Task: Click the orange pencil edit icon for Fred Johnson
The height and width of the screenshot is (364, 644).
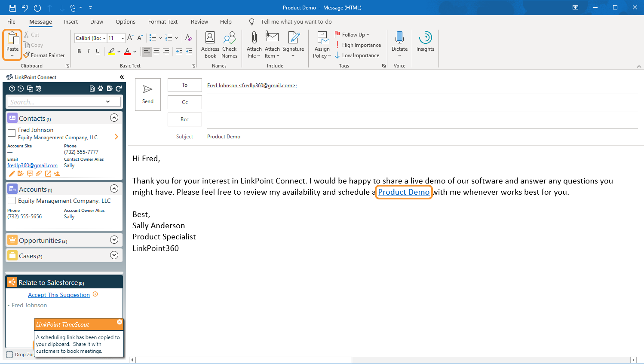Action: (12, 174)
